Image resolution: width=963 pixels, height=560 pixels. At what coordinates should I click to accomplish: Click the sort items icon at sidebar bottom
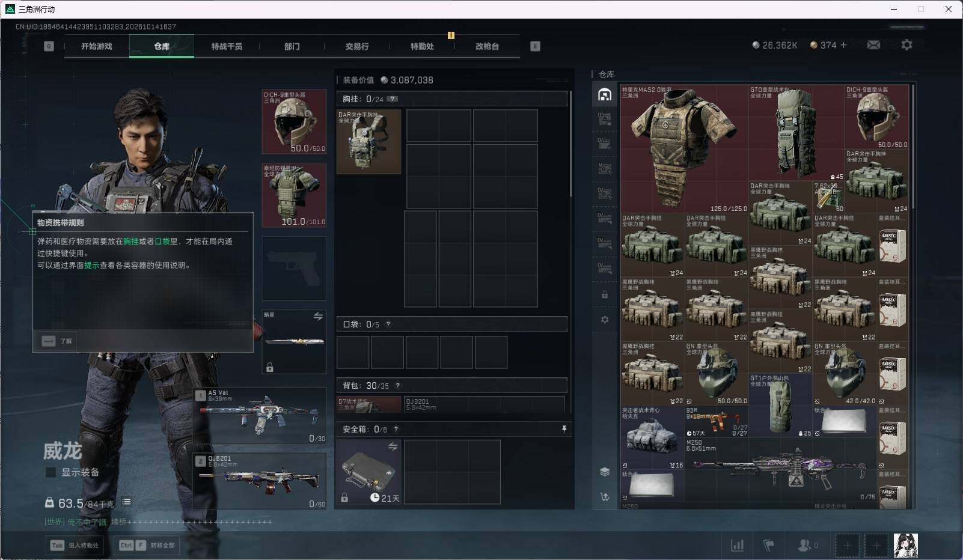point(605,496)
